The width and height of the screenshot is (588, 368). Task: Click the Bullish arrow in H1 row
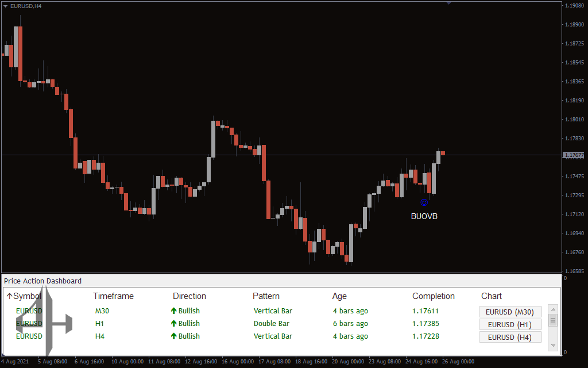(x=173, y=323)
